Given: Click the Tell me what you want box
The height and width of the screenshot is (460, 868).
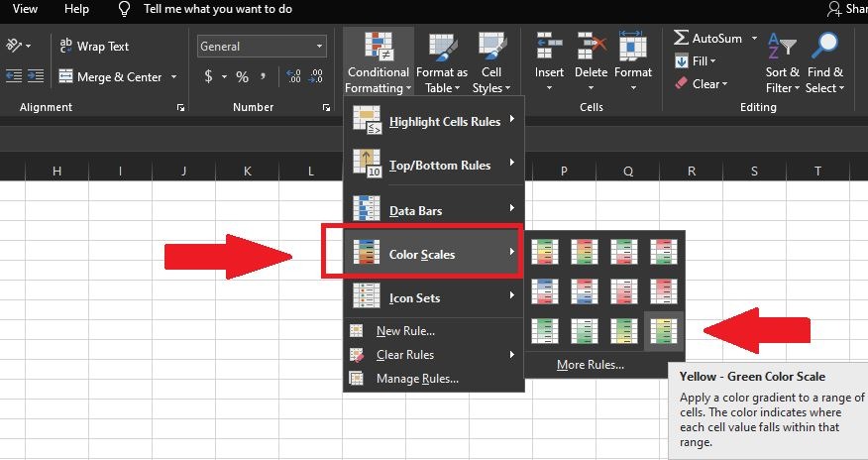Looking at the screenshot, I should pos(217,9).
